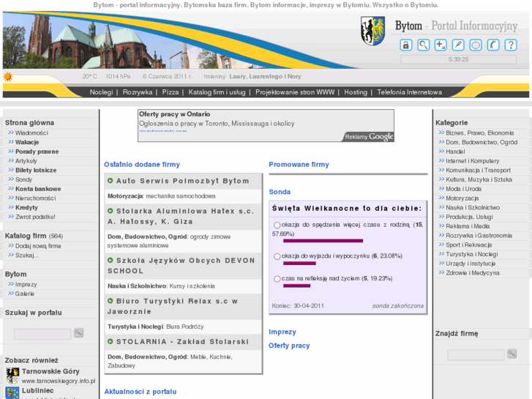The width and height of the screenshot is (532, 399).
Task: Open Oferty pracy w Ontario ad
Action: [x=174, y=114]
